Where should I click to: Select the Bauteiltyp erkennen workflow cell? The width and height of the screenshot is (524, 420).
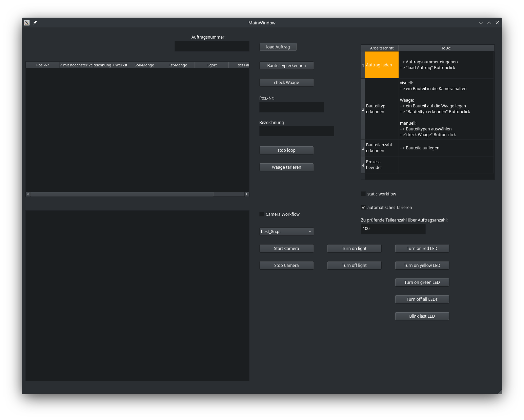click(x=382, y=109)
